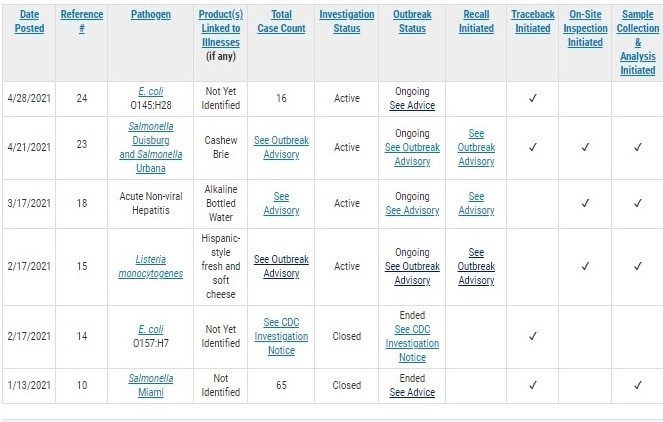Image resolution: width=663 pixels, height=422 pixels.
Task: Open See Advice link in Salmonella Miami row
Action: coord(412,392)
